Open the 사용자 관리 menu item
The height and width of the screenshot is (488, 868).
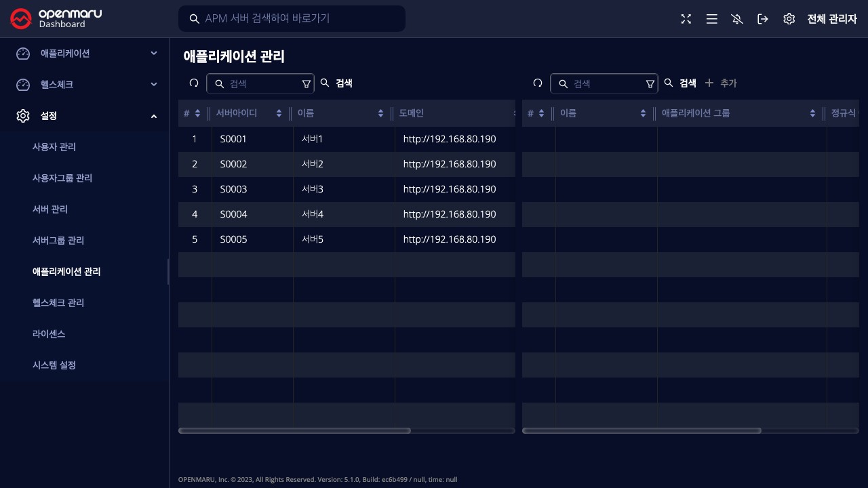tap(54, 147)
